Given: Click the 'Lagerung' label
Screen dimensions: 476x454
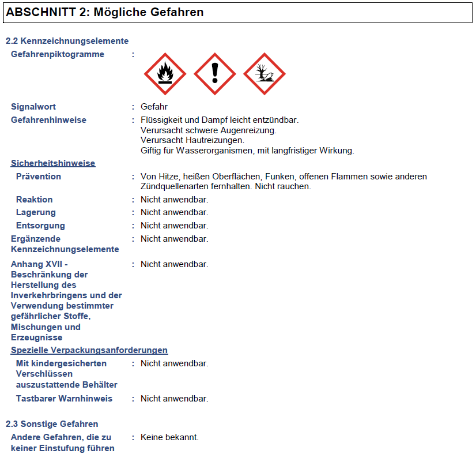Looking at the screenshot, I should 36,212.
